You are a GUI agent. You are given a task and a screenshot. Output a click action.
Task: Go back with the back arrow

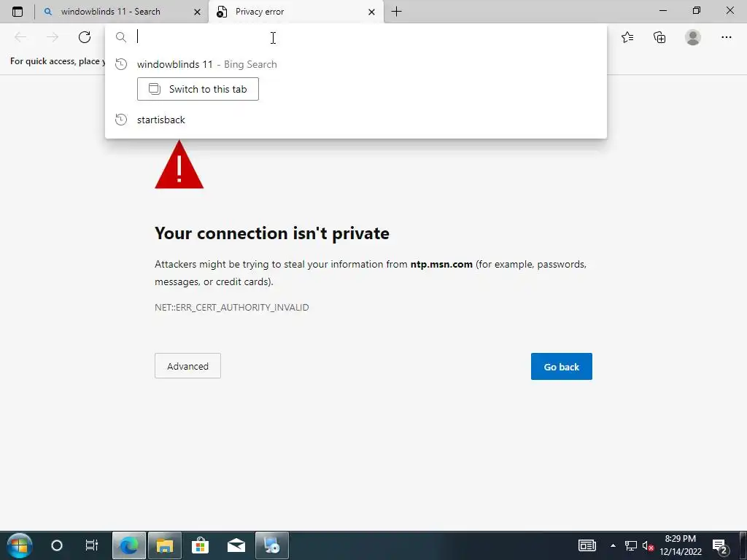click(20, 37)
